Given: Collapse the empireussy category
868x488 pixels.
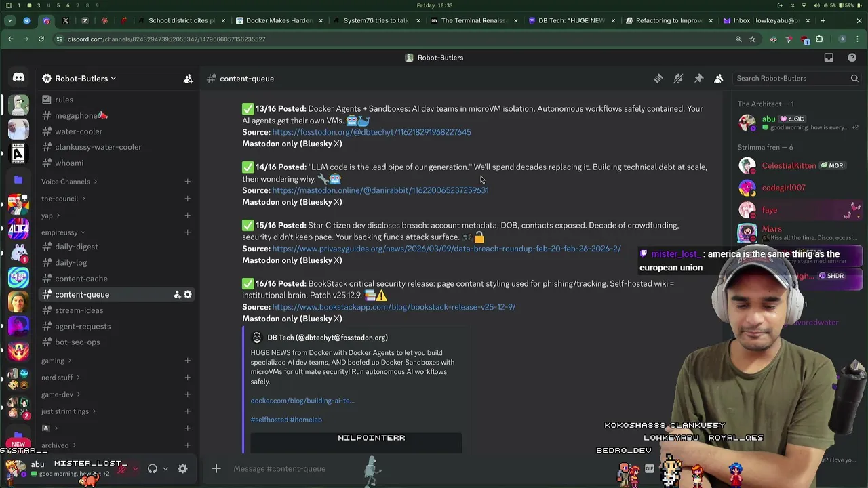Looking at the screenshot, I should 62,232.
